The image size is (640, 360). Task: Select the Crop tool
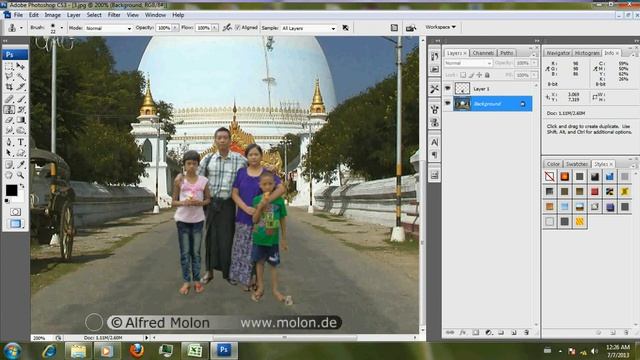click(x=9, y=87)
